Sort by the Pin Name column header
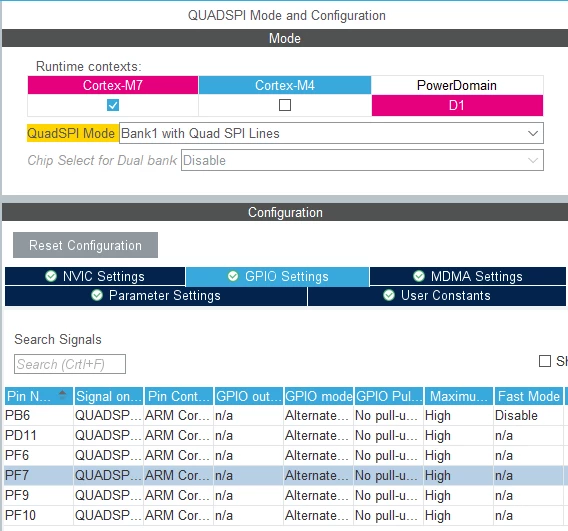The width and height of the screenshot is (568, 531). [39, 396]
